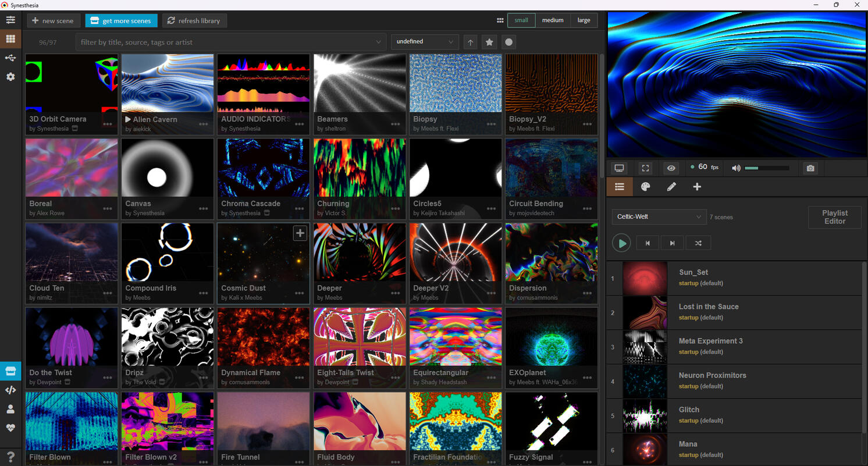Open the settings gear in left sidebar
The width and height of the screenshot is (868, 466).
(10, 77)
